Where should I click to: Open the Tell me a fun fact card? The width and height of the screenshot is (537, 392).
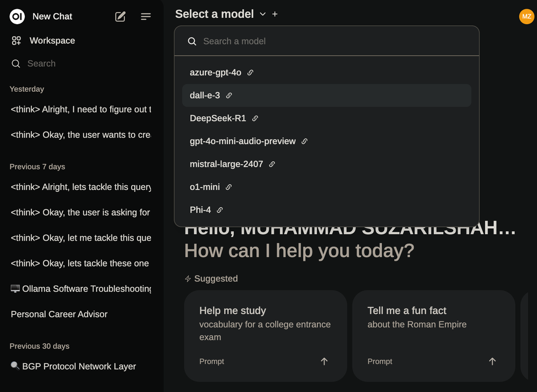[x=434, y=336]
